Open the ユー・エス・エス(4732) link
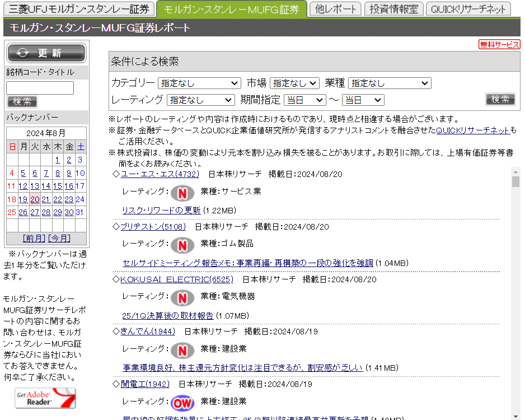This screenshot has width=525, height=420. (160, 174)
